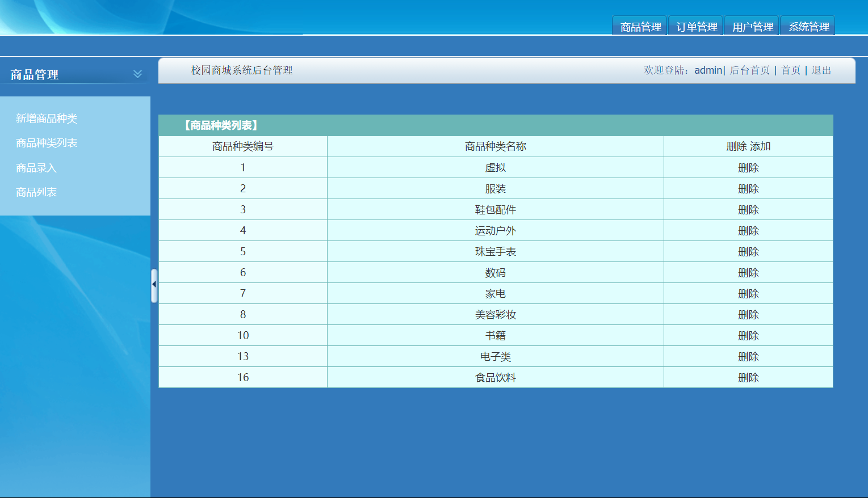Delete the 鞋包配件 category row
This screenshot has height=498, width=868.
[x=748, y=210]
